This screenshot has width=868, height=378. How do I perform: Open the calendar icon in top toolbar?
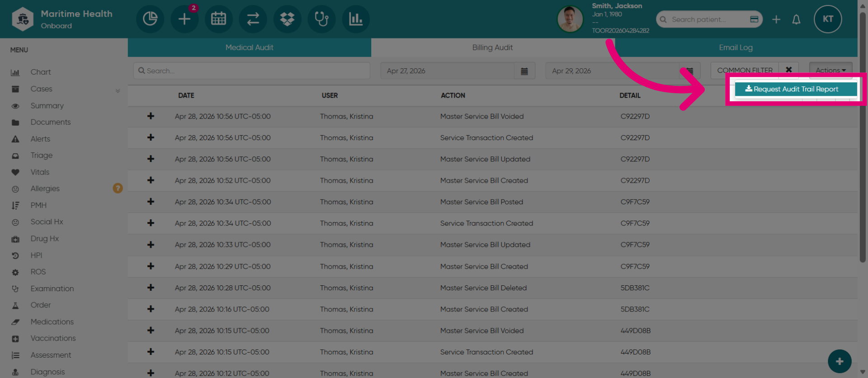point(219,19)
